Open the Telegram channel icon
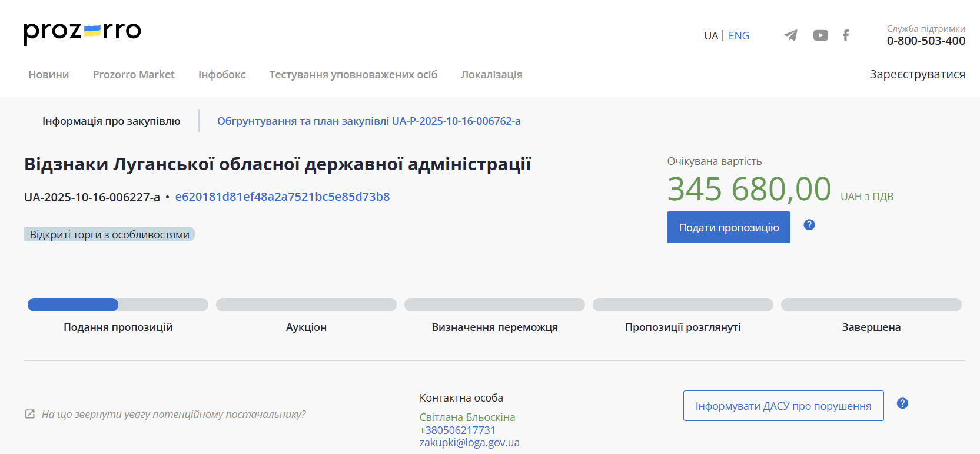Image resolution: width=980 pixels, height=454 pixels. [x=790, y=36]
